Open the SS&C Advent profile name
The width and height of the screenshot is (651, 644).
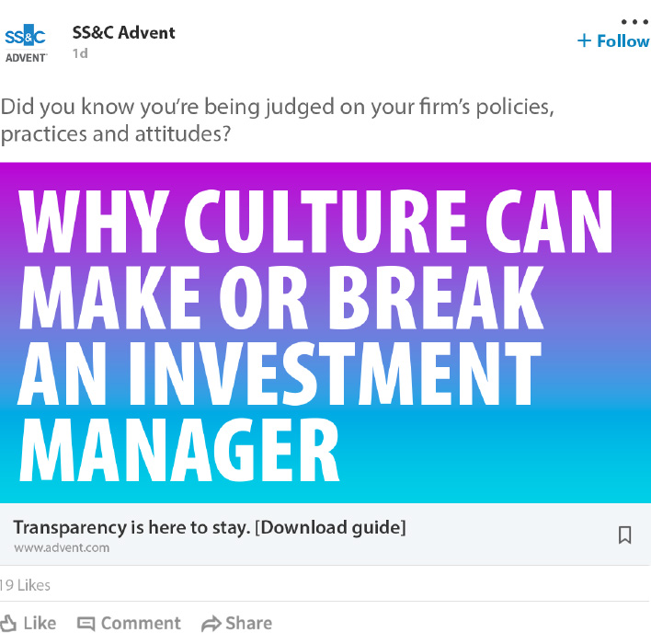click(x=124, y=32)
